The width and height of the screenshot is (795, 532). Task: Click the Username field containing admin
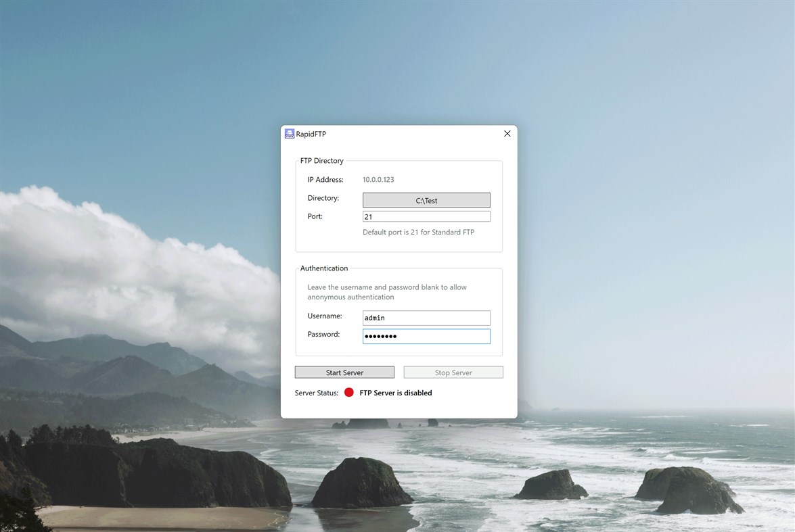click(x=426, y=317)
